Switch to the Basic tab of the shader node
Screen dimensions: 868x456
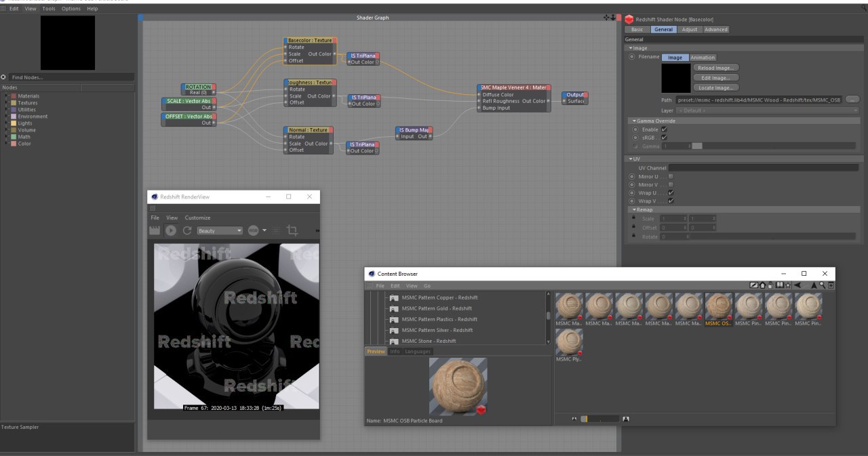tap(637, 30)
